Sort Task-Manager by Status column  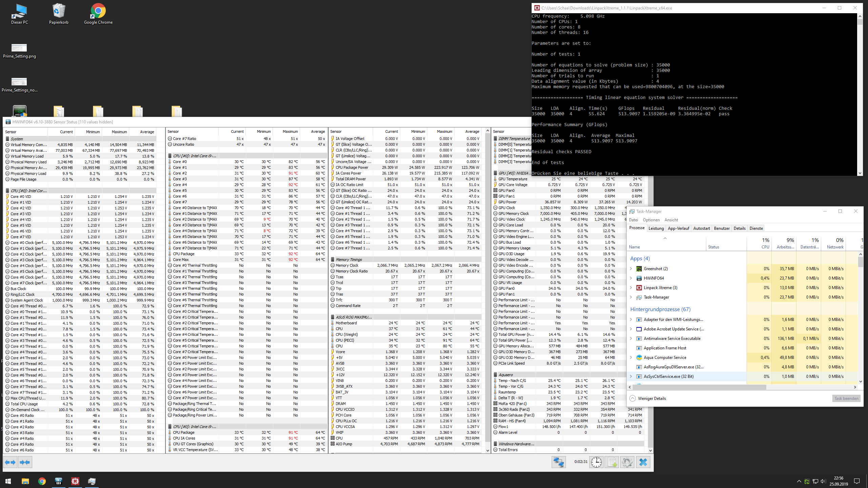726,243
